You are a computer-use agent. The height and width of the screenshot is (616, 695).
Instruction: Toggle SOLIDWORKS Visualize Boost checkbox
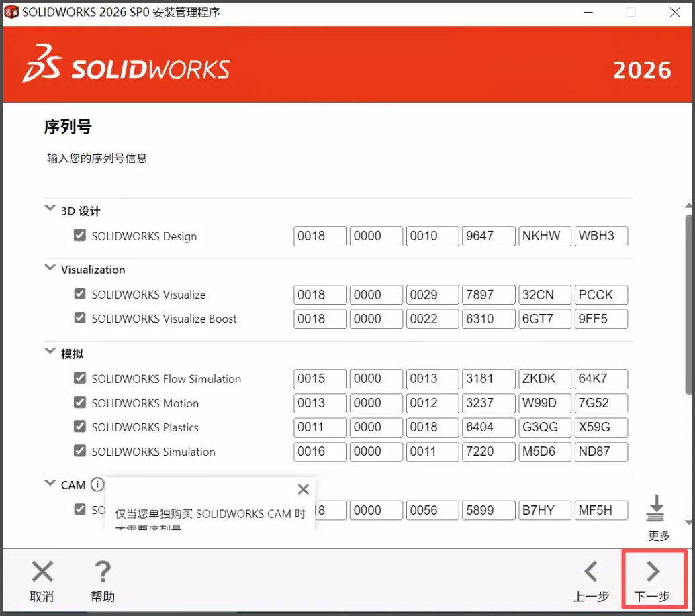80,318
